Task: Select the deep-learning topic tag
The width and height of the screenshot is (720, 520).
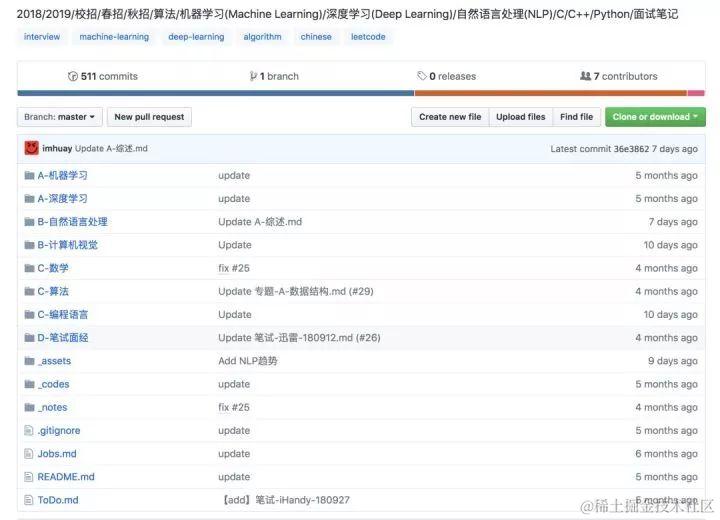Action: tap(197, 37)
